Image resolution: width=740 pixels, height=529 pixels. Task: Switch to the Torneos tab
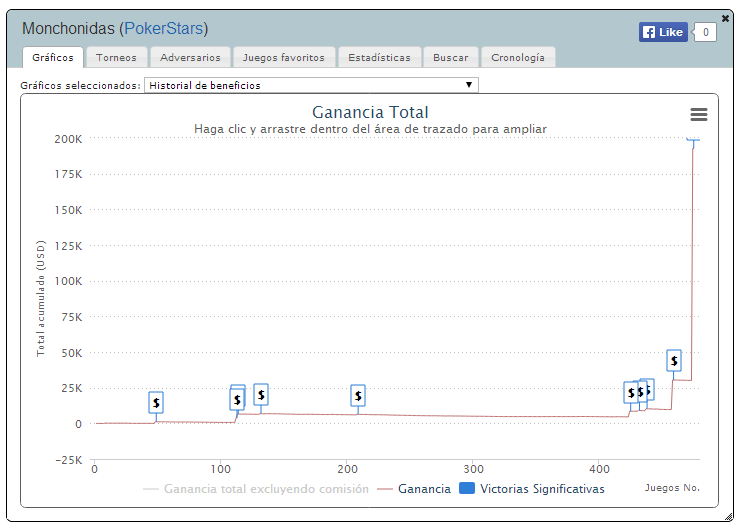coord(116,58)
